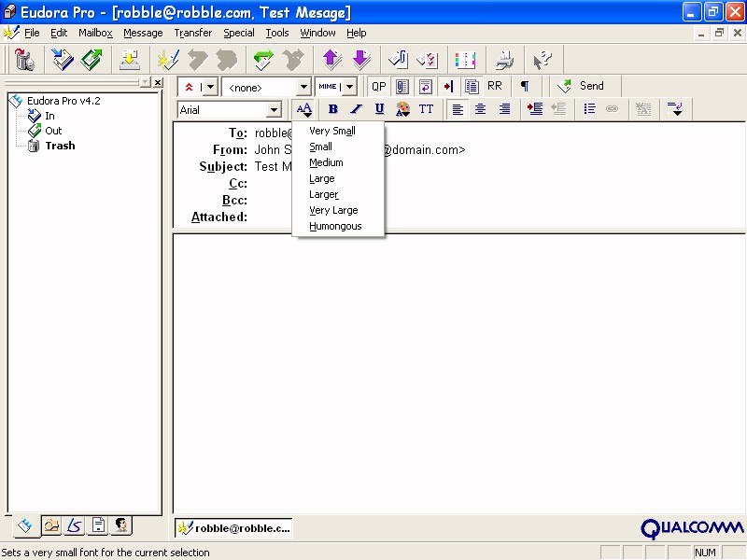The height and width of the screenshot is (560, 747).
Task: Click the insert hyperlink icon
Action: click(x=613, y=109)
